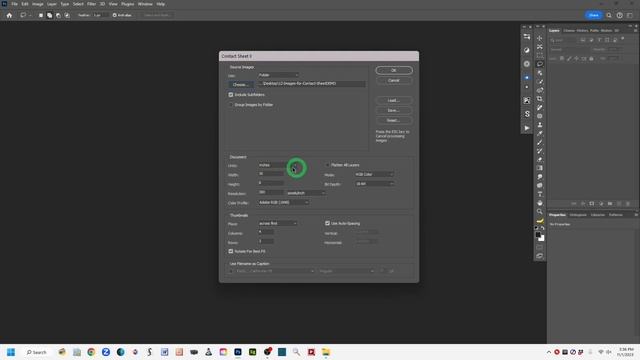The image size is (640, 360).
Task: Click the background color swatch
Action: pyautogui.click(x=542, y=238)
